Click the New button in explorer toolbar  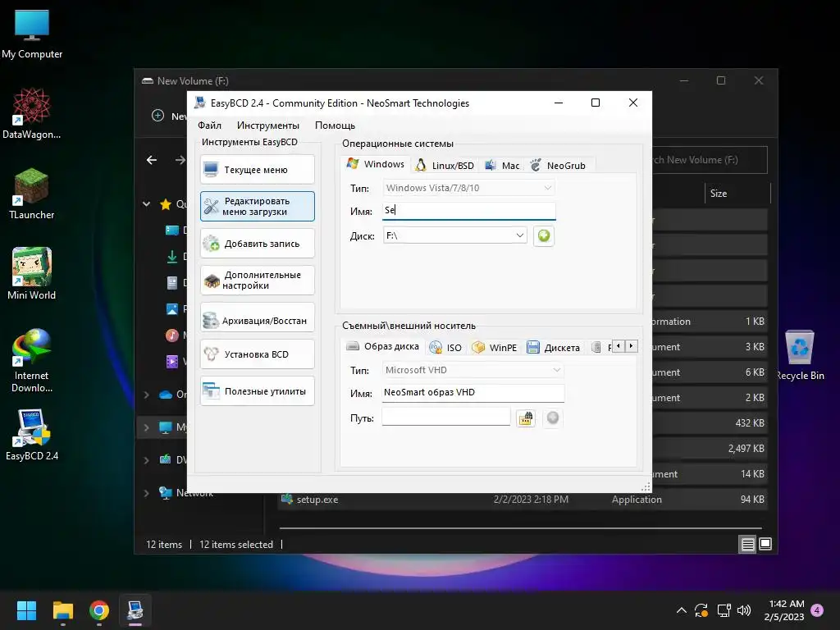pyautogui.click(x=169, y=116)
